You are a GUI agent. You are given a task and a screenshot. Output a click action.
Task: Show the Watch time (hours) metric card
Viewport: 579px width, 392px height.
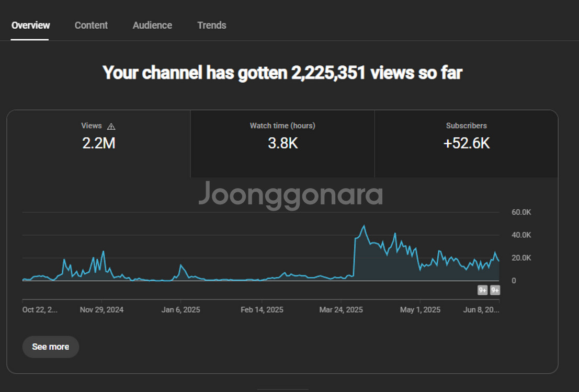pyautogui.click(x=282, y=144)
